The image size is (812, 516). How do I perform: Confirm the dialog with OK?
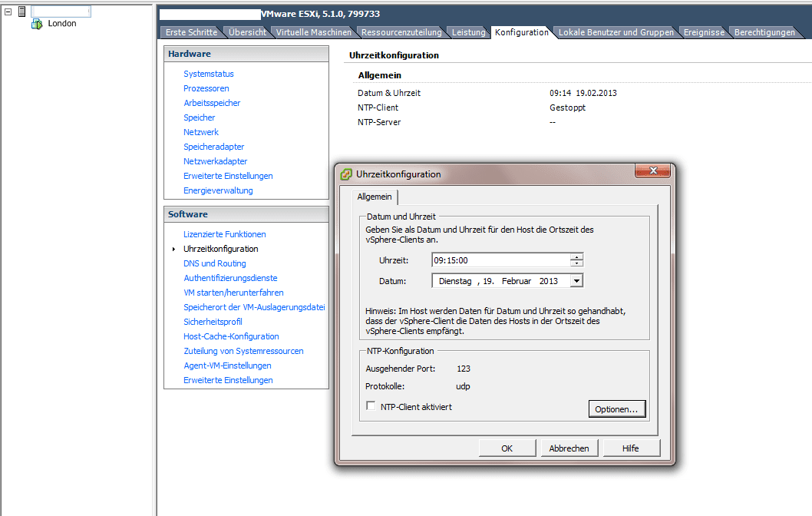507,448
